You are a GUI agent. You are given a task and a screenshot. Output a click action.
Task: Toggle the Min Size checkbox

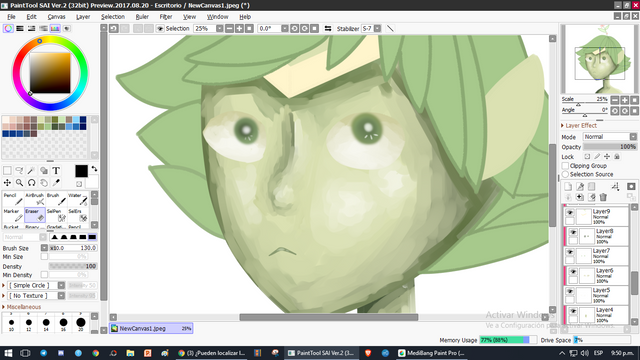click(x=44, y=257)
